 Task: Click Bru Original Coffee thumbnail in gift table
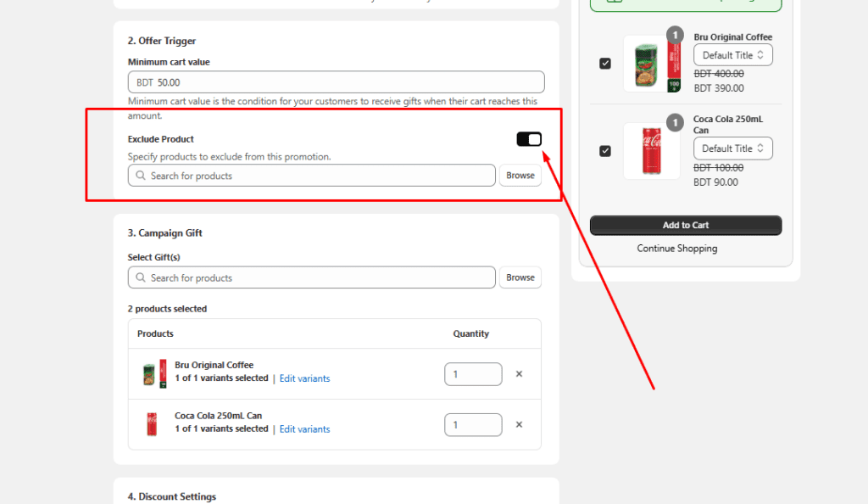154,374
